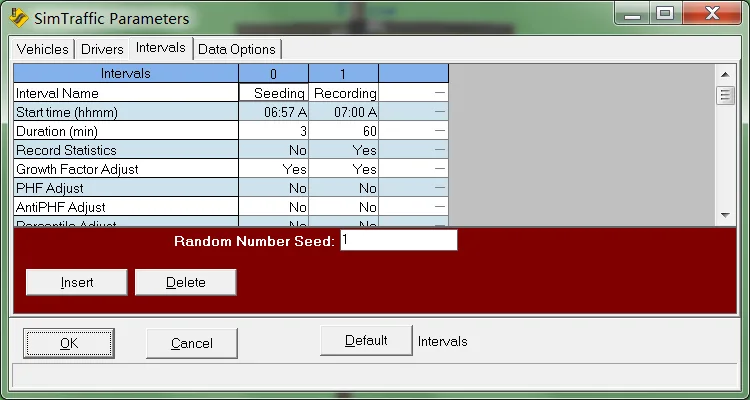
Task: Click the Growth Factor Adjust row label
Action: [x=126, y=169]
